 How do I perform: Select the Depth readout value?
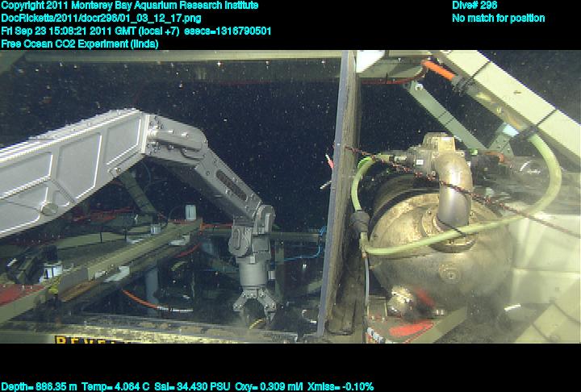[39, 386]
